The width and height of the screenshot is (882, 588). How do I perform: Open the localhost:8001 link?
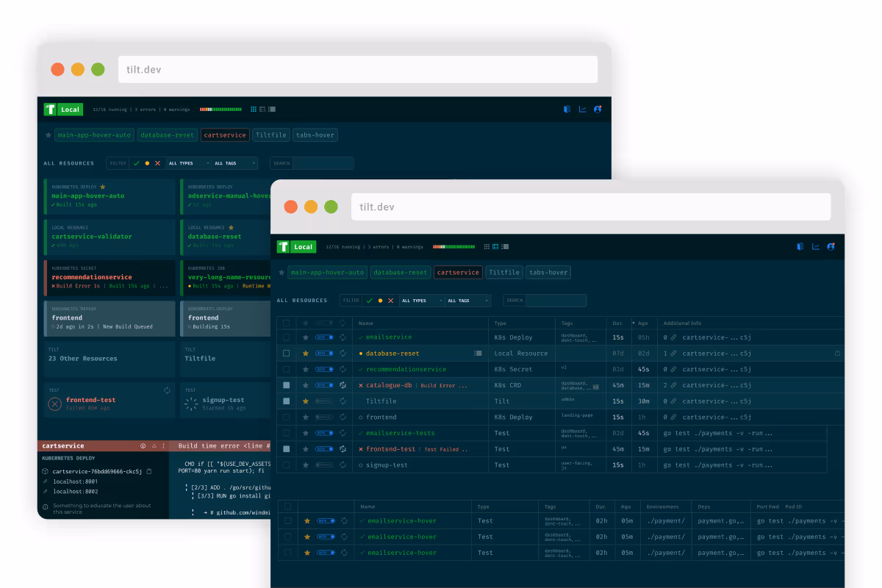[x=75, y=481]
